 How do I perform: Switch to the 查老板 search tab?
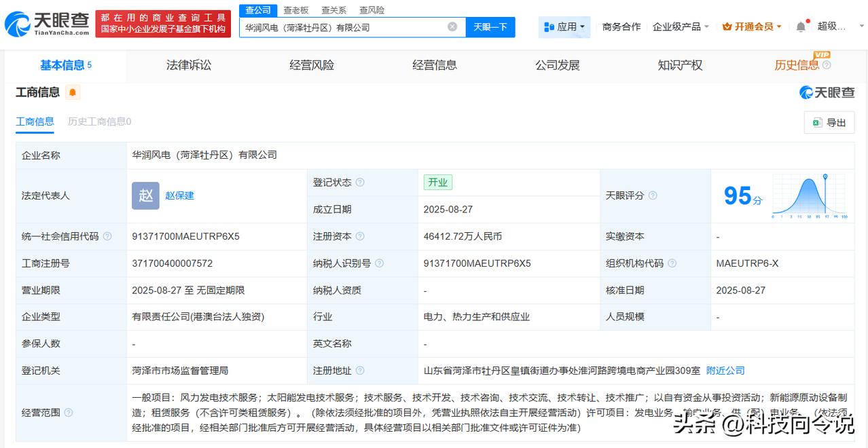click(295, 10)
